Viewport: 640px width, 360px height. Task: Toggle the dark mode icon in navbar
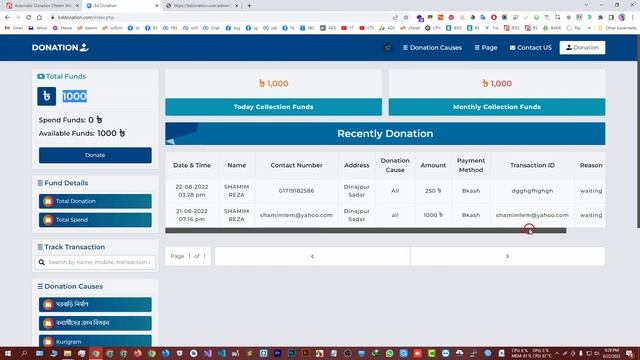click(388, 48)
